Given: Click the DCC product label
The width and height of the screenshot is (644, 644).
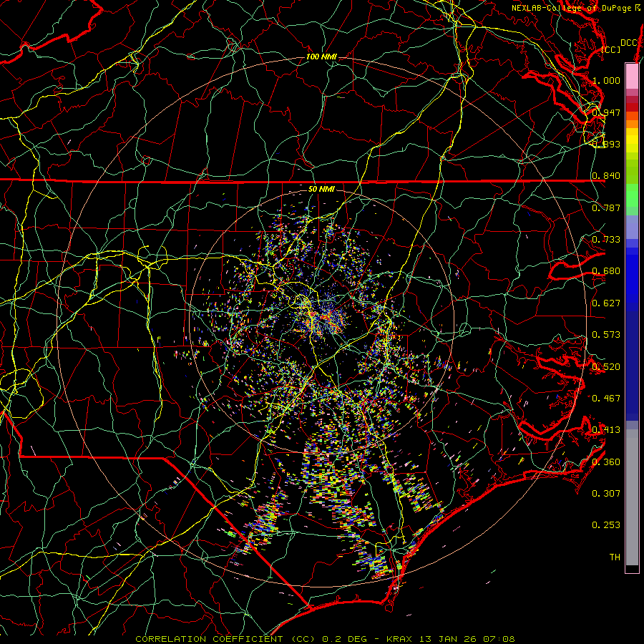Looking at the screenshot, I should tap(628, 43).
